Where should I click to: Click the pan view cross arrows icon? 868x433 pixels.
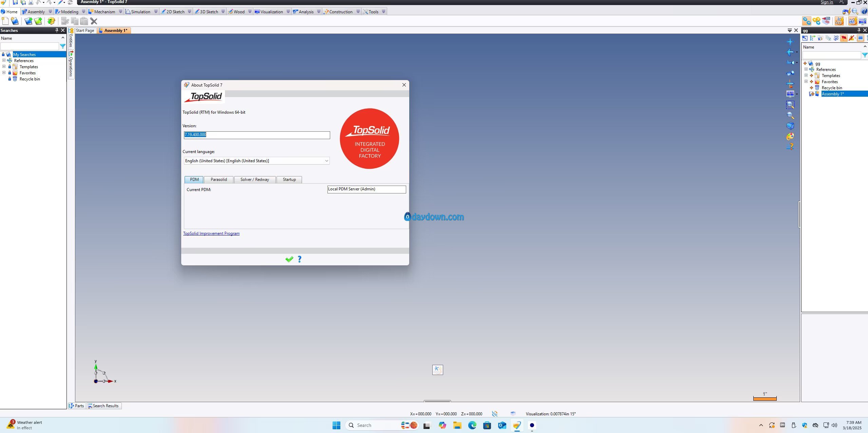(790, 42)
